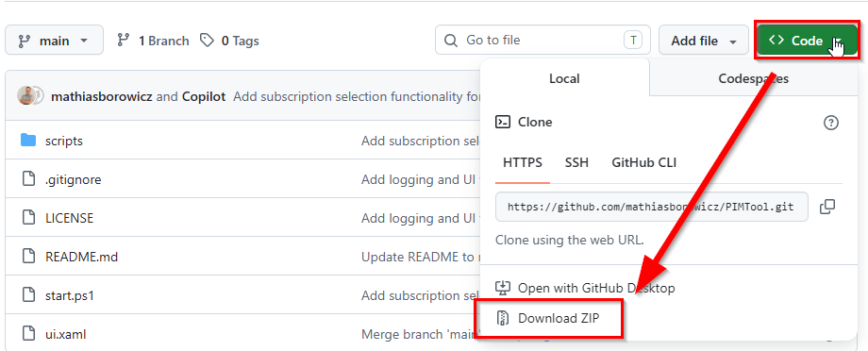Open the scripts folder
Viewport: 868px width, 351px height.
[x=63, y=141]
